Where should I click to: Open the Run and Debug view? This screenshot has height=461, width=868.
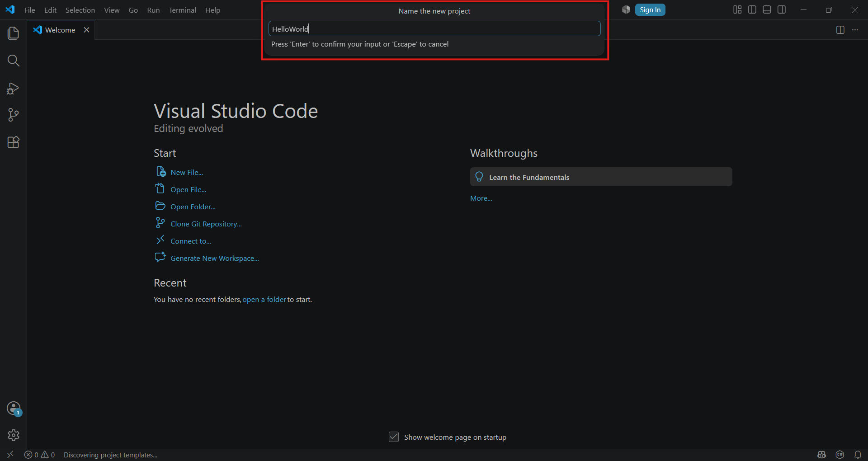14,88
